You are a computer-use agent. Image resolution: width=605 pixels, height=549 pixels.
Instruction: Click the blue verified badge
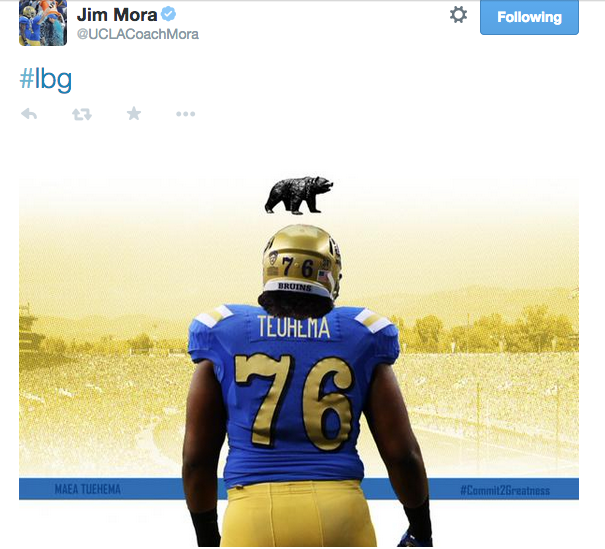168,14
